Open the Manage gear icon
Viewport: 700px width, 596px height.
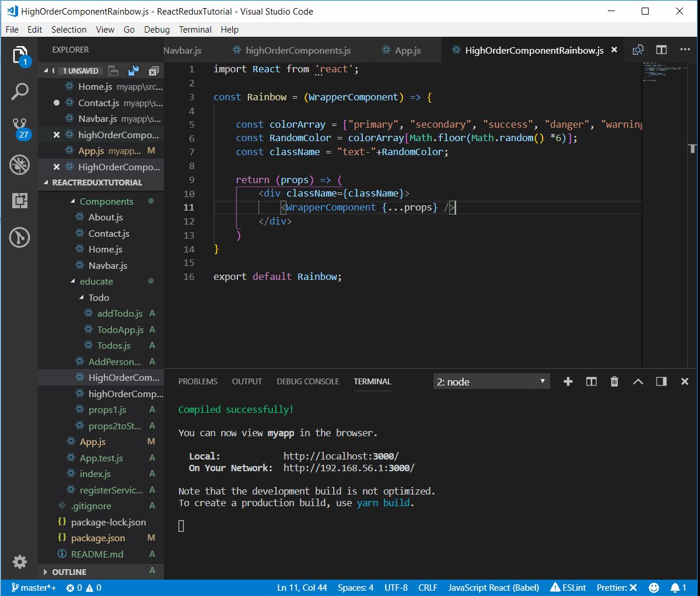tap(20, 562)
